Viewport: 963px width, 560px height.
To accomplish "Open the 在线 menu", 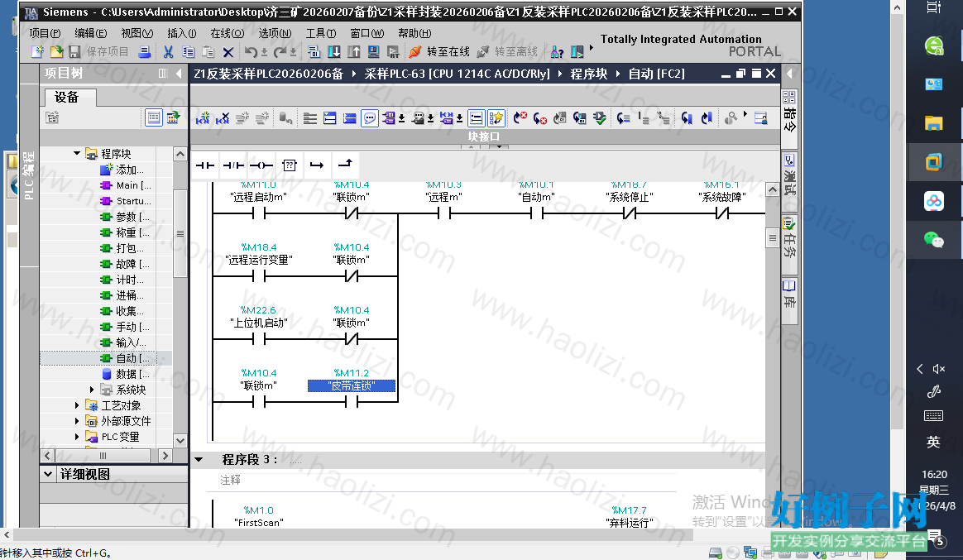I will (227, 33).
